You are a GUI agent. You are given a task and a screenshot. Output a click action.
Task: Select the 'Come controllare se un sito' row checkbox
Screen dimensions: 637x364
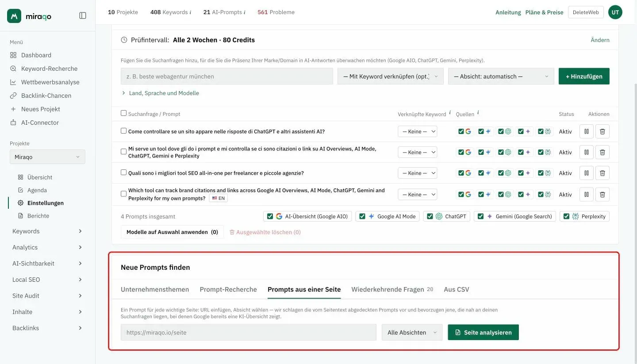click(124, 131)
